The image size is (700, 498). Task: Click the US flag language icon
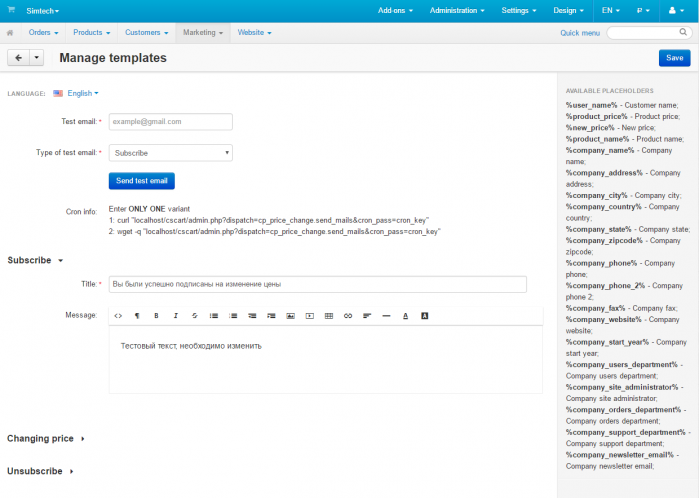coord(58,93)
